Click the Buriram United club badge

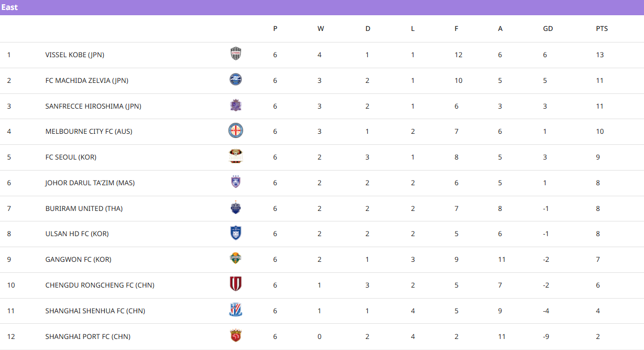(x=236, y=208)
